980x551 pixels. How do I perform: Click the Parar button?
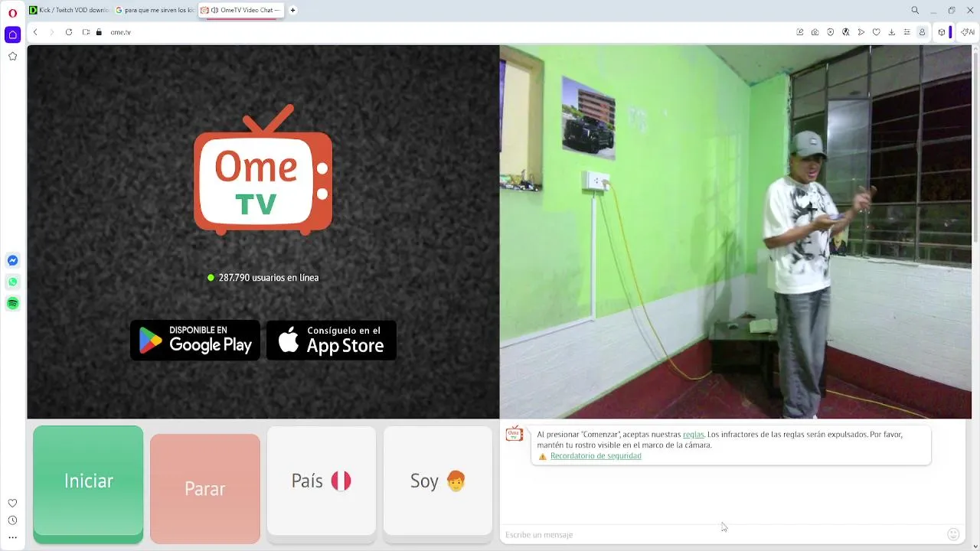(x=205, y=488)
